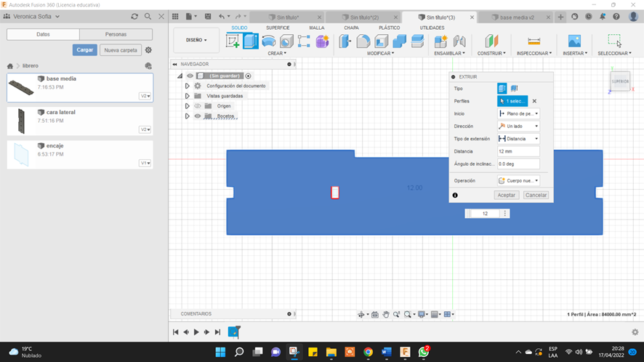Choose the standard Extrude type
Viewport: 644px width, 362px height.
coord(502,89)
